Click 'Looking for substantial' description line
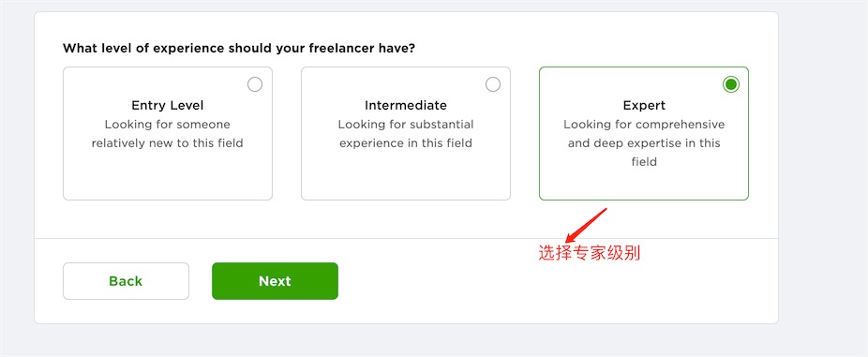Screen dimensions: 868x357 (x=406, y=125)
